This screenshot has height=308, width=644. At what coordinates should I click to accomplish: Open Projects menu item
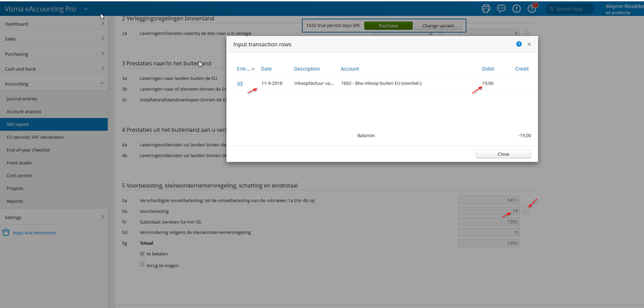tap(15, 189)
